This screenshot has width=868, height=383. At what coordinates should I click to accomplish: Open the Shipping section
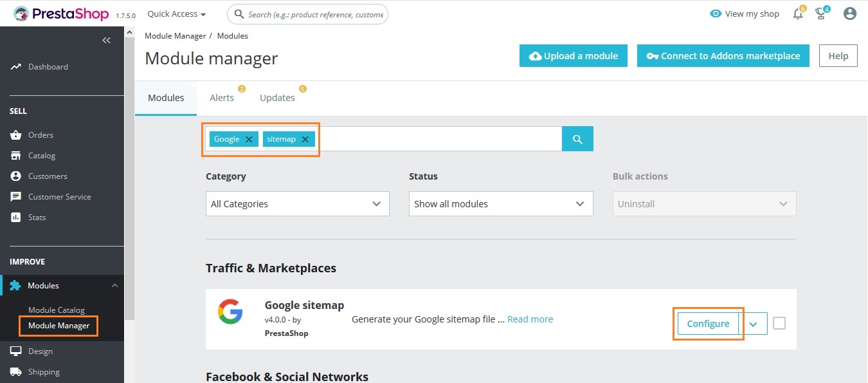tap(44, 372)
